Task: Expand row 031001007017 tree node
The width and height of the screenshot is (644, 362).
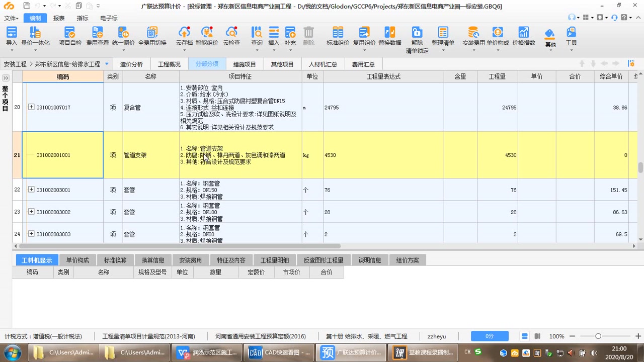Action: pyautogui.click(x=31, y=107)
